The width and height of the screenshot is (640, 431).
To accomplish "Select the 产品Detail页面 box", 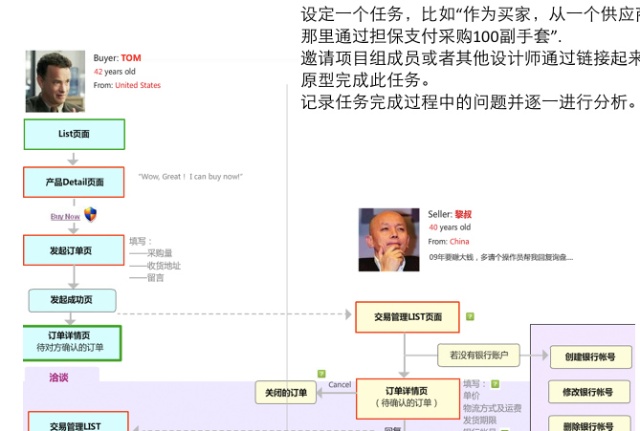I will pos(74,182).
